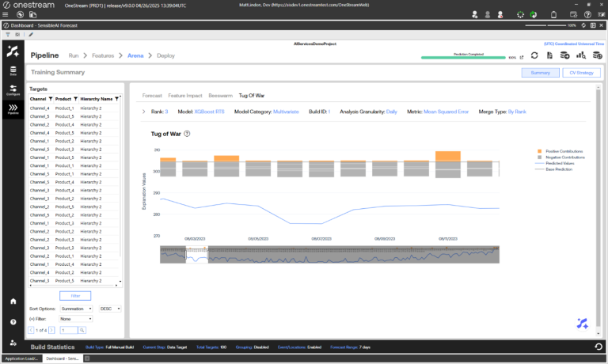This screenshot has width=608, height=364.
Task: Toggle the Summary view button
Action: pyautogui.click(x=540, y=73)
